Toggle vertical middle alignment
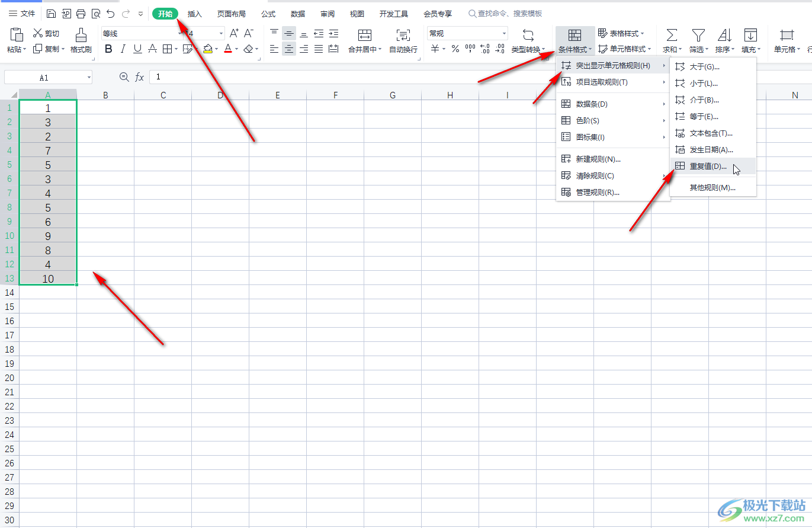 [289, 33]
